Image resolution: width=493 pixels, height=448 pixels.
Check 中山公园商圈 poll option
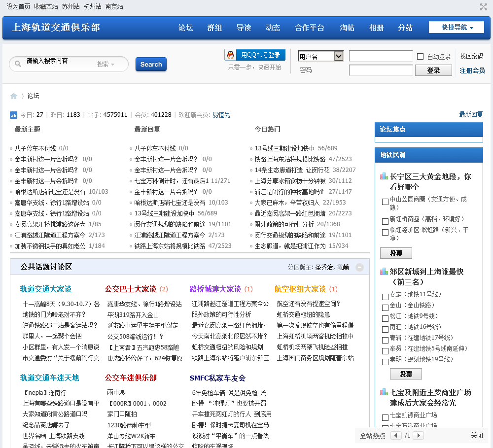pos(385,202)
